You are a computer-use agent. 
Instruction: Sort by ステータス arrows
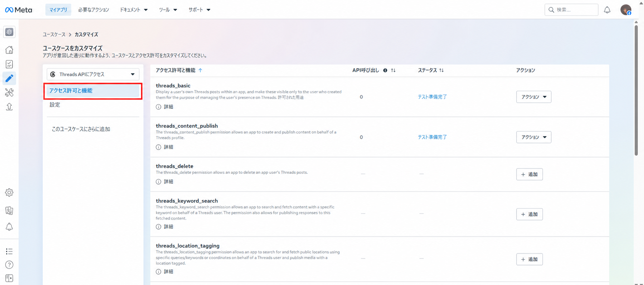[442, 70]
